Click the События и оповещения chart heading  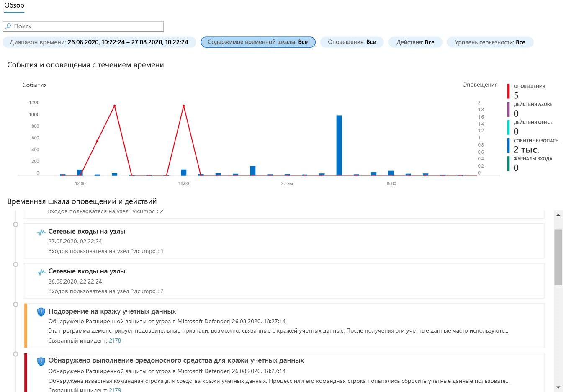85,65
